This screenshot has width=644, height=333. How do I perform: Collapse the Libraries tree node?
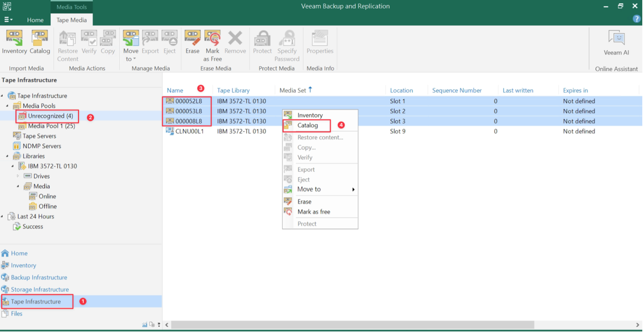[x=8, y=156]
